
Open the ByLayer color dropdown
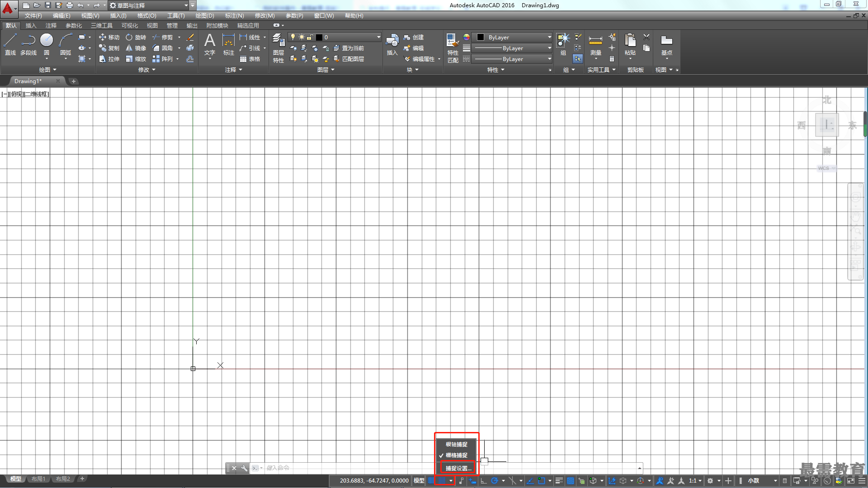tap(513, 37)
